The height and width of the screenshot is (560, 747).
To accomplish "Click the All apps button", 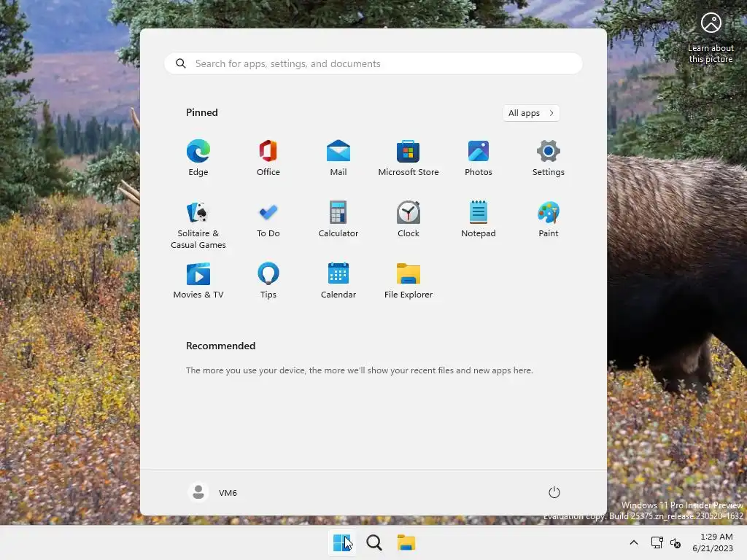I will (x=531, y=113).
